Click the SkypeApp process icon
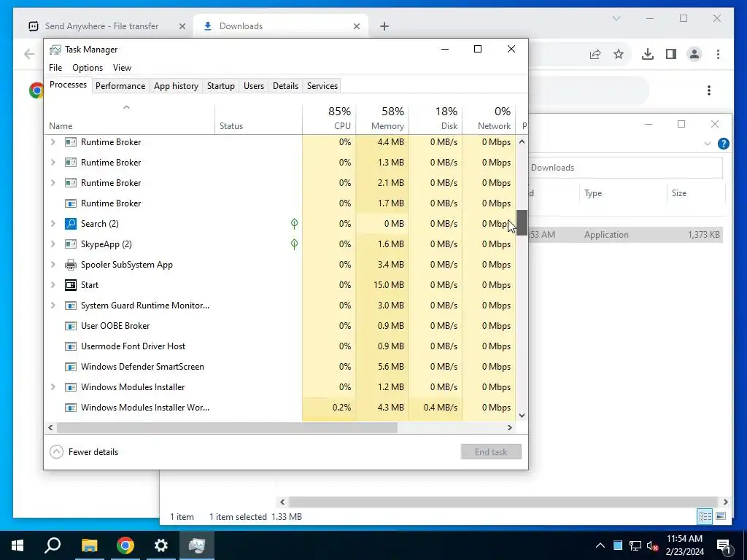 [x=71, y=244]
